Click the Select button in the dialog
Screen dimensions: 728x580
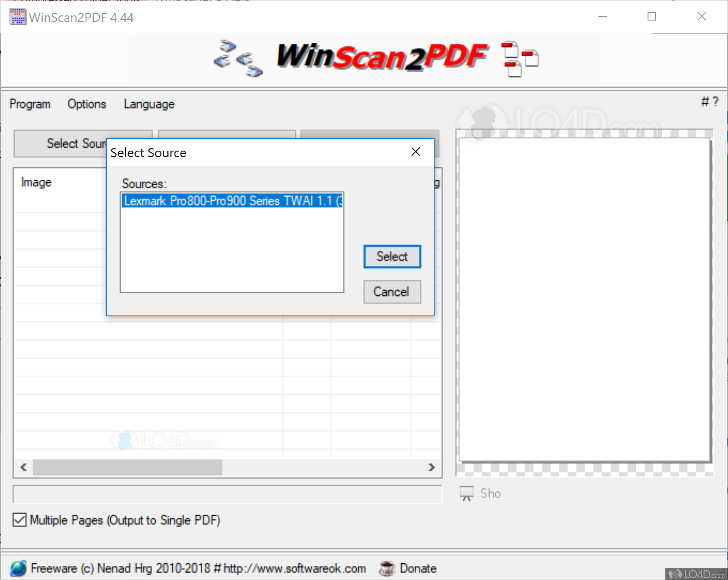pos(392,256)
